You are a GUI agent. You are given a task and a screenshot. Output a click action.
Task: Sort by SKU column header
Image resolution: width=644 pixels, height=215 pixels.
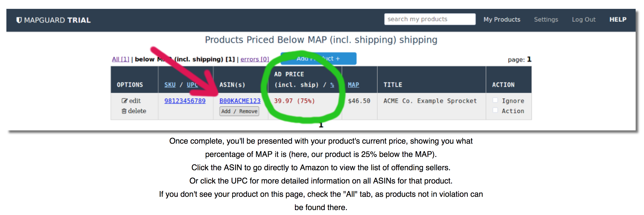coord(170,85)
